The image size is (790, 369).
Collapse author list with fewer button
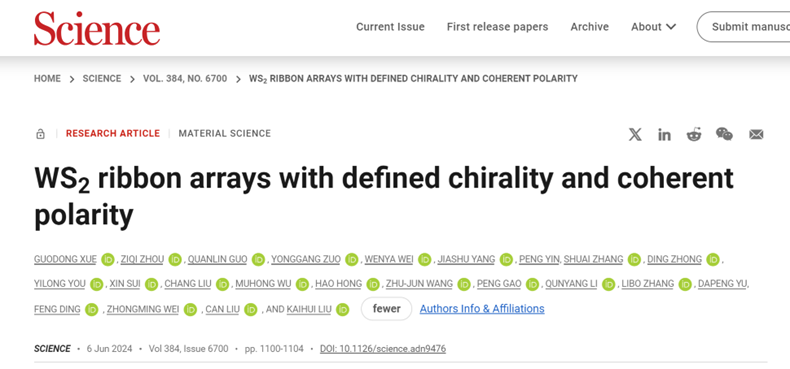coord(386,309)
